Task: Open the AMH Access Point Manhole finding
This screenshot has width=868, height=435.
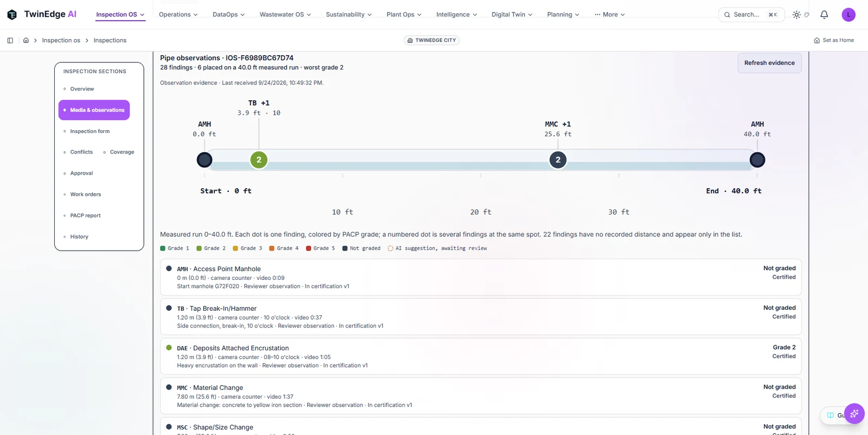Action: coord(481,277)
